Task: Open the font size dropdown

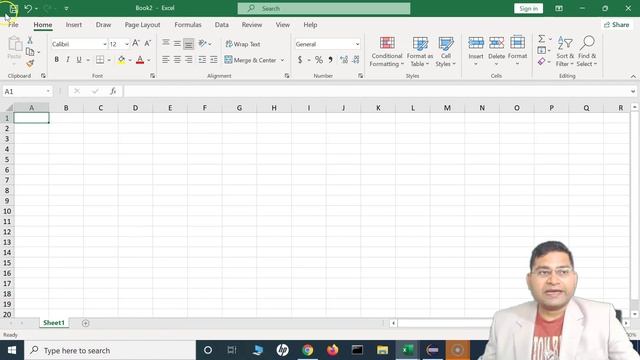Action: coord(127,44)
